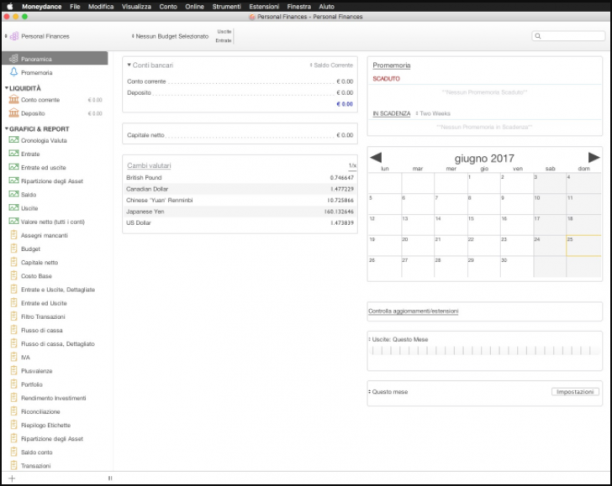Click the IN SCADENZA link

coord(391,113)
